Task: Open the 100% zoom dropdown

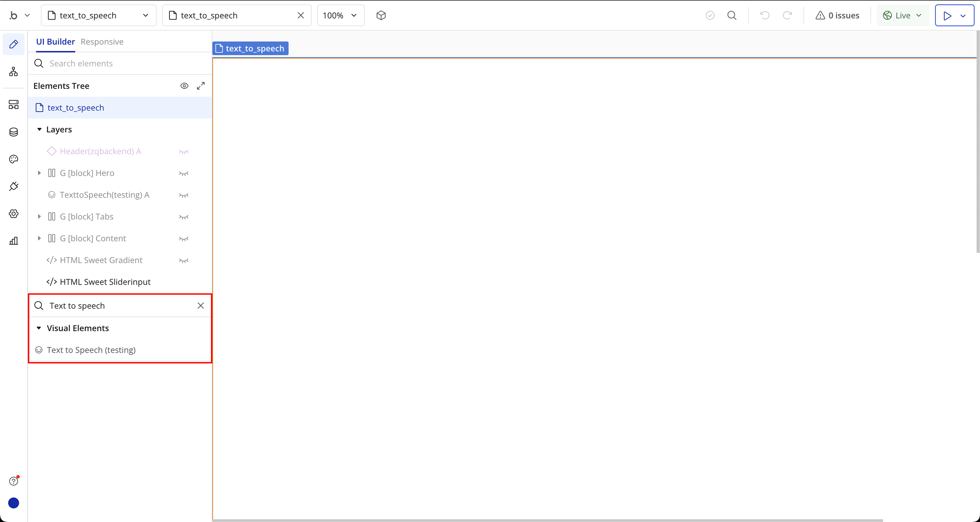Action: [340, 15]
